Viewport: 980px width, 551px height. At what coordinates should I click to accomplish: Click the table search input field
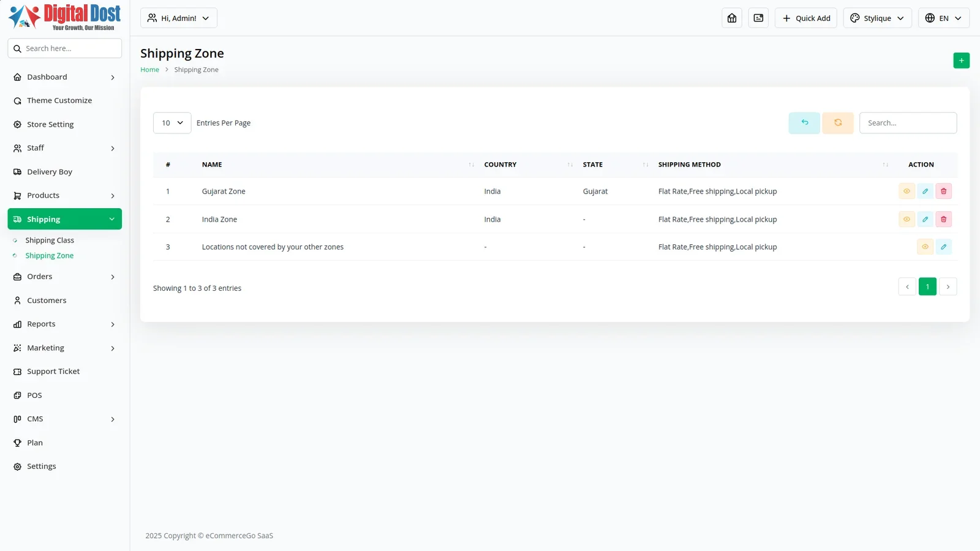[x=908, y=123]
